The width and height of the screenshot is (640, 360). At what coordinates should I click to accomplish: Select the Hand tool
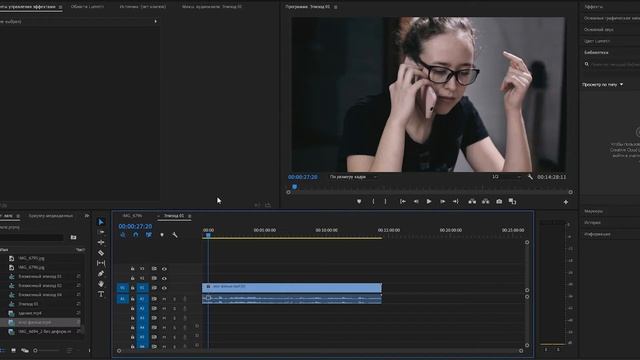[101, 284]
